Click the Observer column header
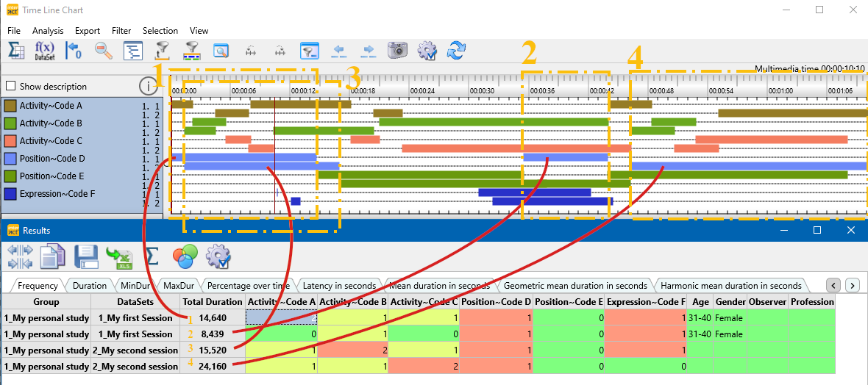The image size is (868, 385). pos(768,301)
